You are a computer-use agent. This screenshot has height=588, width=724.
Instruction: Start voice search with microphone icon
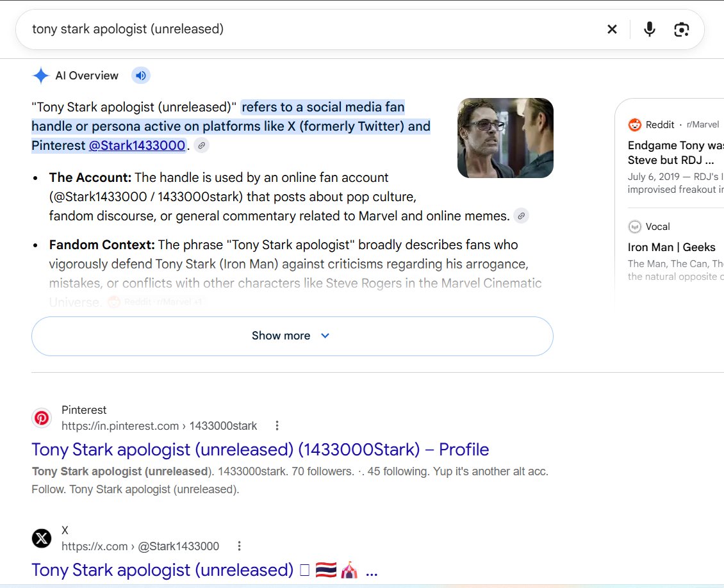(649, 29)
